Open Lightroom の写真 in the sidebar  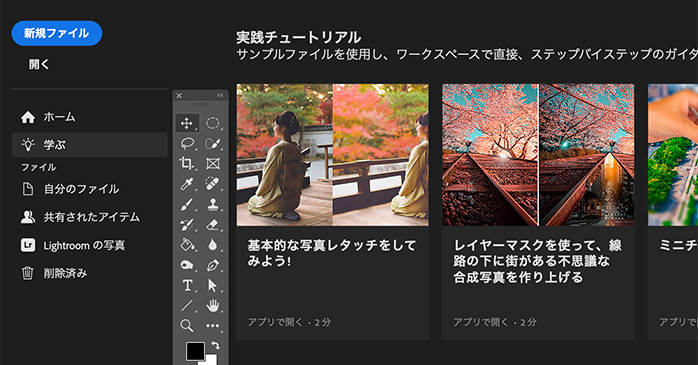point(89,245)
